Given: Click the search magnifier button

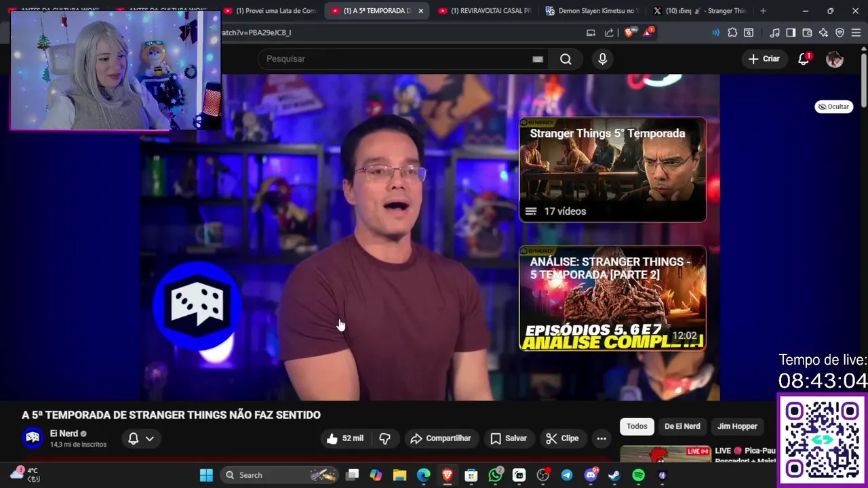Looking at the screenshot, I should click(566, 59).
